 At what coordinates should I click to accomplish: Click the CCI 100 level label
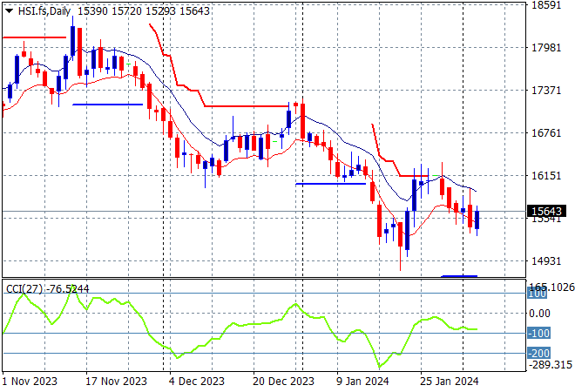[540, 294]
